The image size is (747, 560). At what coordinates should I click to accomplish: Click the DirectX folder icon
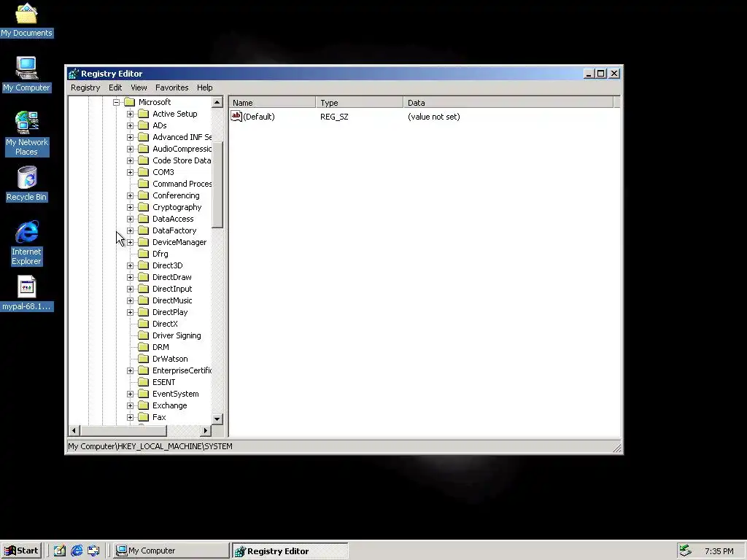144,324
